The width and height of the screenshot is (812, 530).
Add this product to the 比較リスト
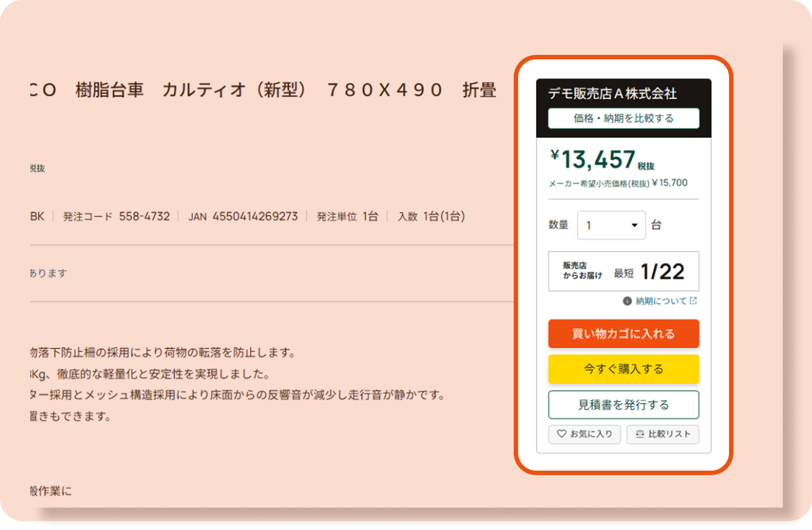click(663, 435)
